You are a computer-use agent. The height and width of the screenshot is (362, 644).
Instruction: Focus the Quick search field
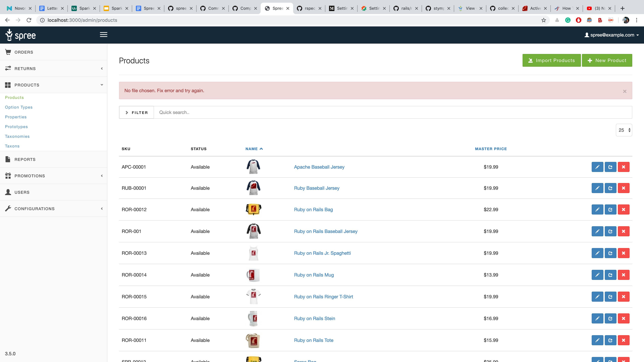pos(393,112)
